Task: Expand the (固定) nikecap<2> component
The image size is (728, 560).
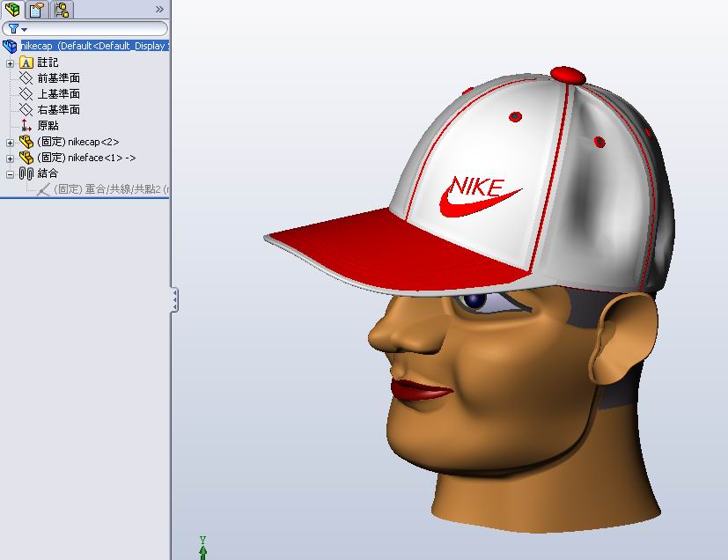Action: coord(10,143)
